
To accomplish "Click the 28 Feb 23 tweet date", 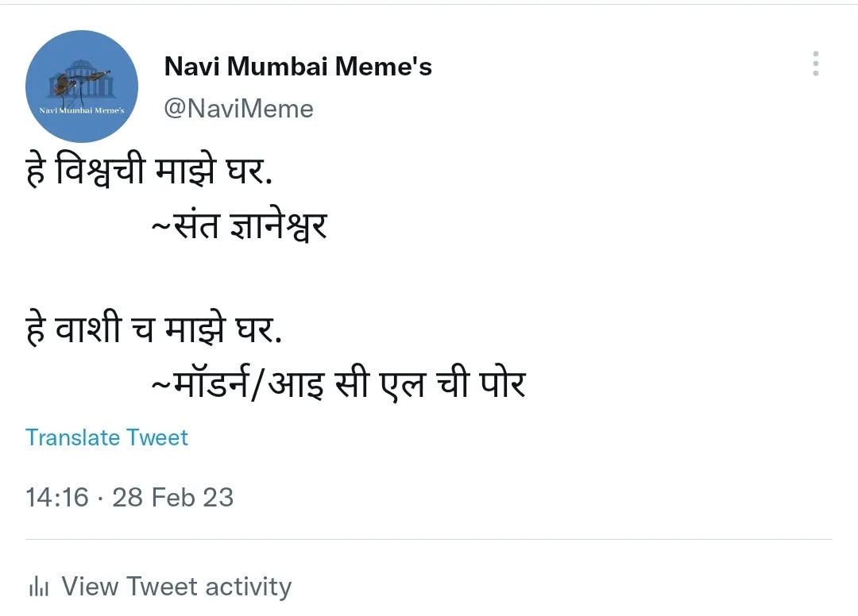I will pos(172,498).
